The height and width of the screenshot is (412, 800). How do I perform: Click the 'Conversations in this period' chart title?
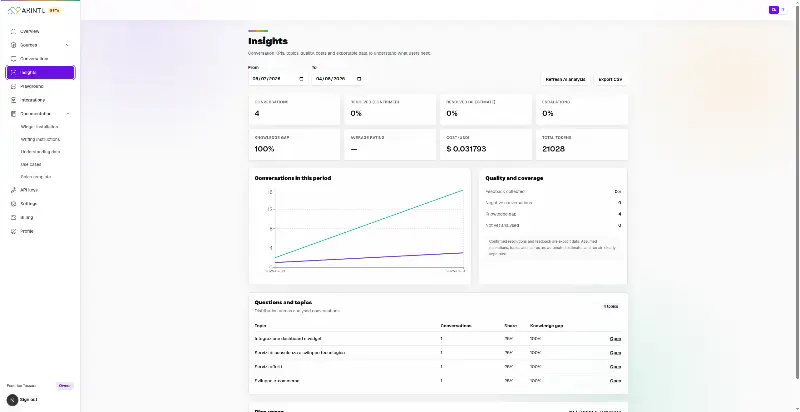pos(292,178)
